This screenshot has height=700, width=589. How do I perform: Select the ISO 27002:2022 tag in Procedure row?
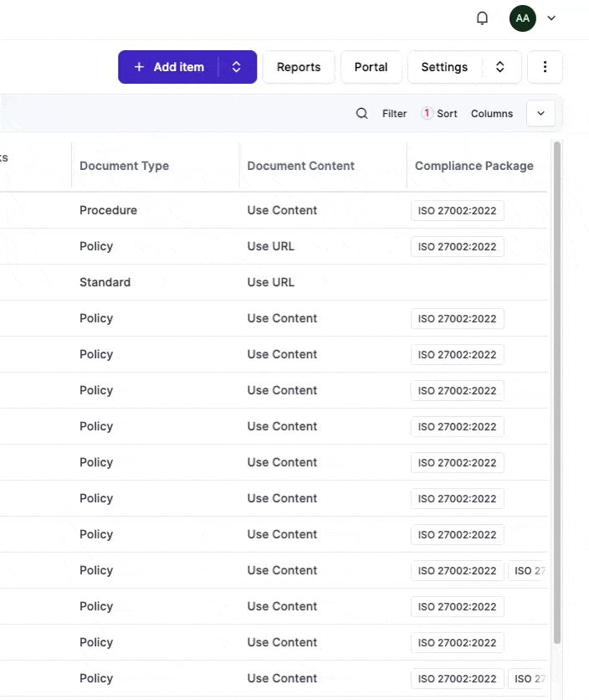[457, 211]
